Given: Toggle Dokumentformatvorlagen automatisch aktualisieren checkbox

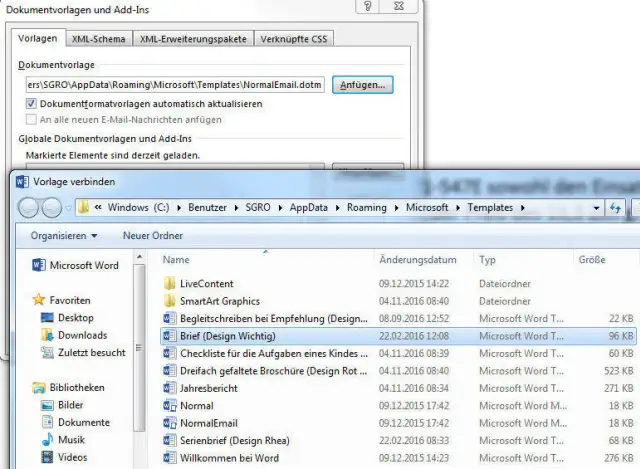Looking at the screenshot, I should (32, 103).
